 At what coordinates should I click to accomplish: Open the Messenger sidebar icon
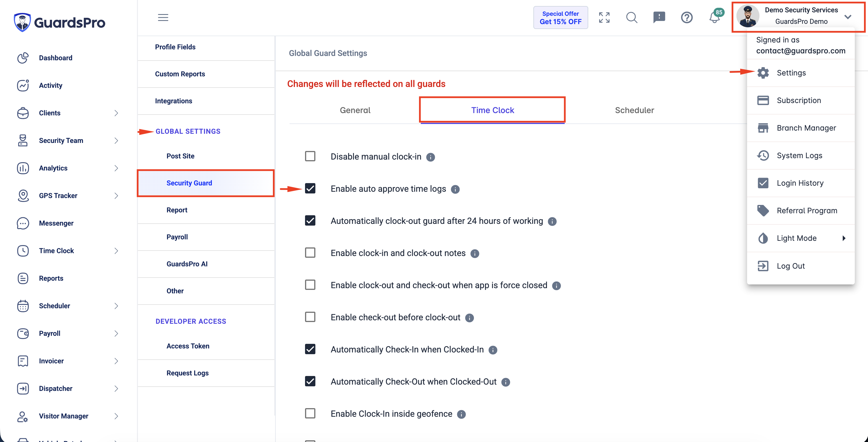(23, 223)
